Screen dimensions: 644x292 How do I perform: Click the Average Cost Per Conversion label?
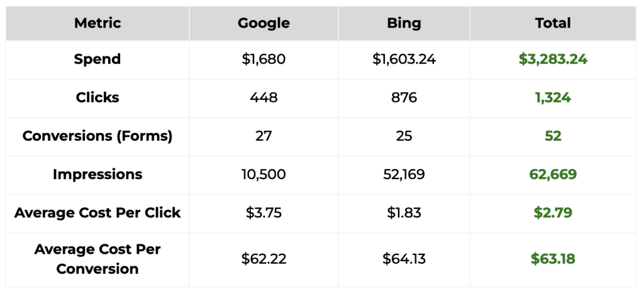click(x=97, y=259)
